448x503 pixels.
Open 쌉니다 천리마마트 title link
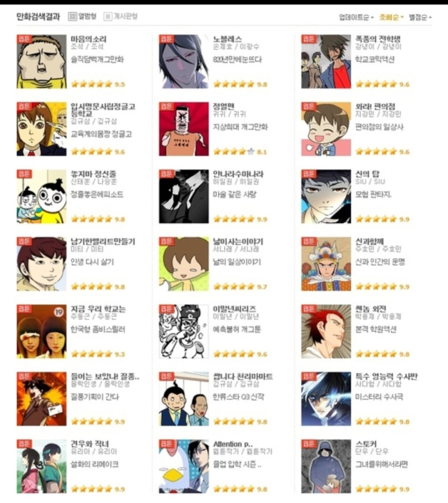pyautogui.click(x=243, y=376)
